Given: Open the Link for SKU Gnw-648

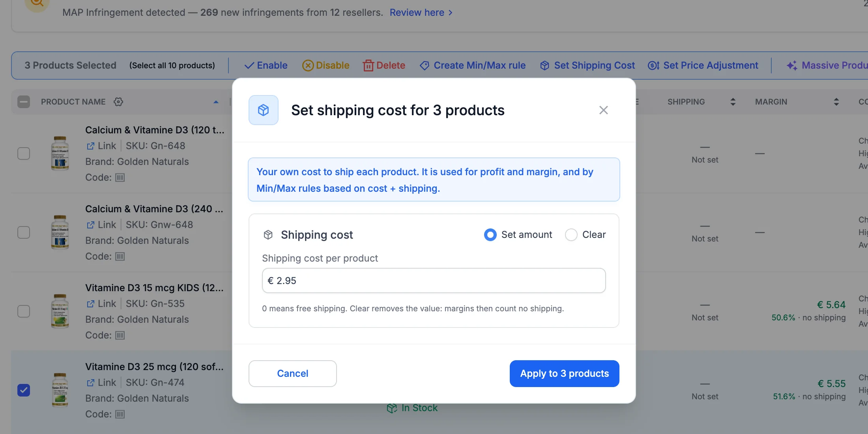Looking at the screenshot, I should pos(101,225).
